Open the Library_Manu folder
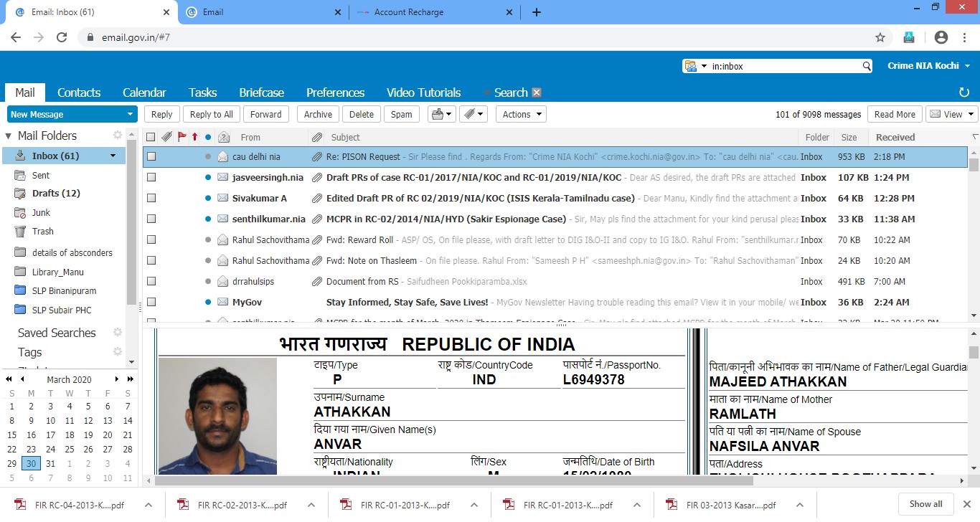This screenshot has height=522, width=980. (57, 272)
